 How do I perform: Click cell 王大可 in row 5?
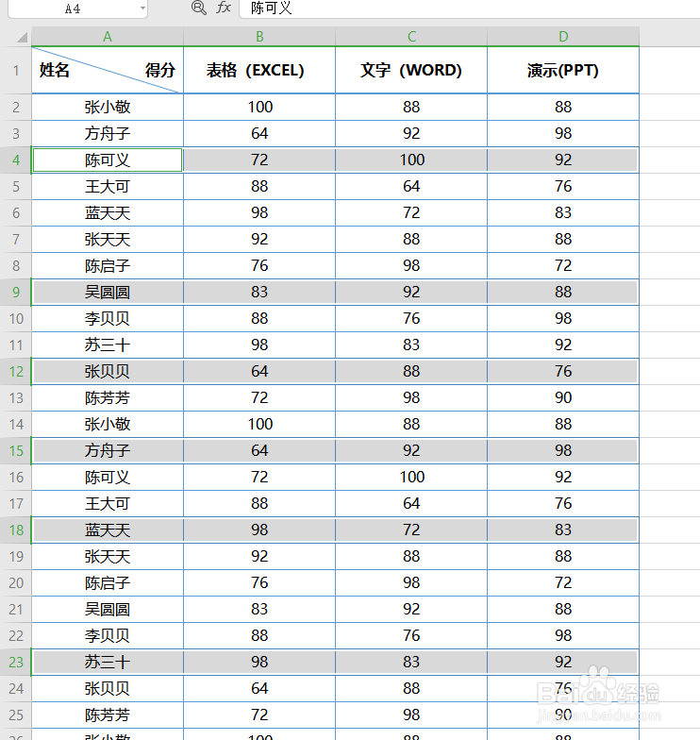108,187
